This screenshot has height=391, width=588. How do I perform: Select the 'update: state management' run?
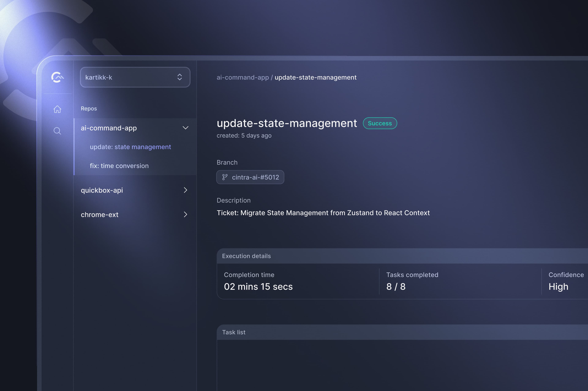(130, 147)
